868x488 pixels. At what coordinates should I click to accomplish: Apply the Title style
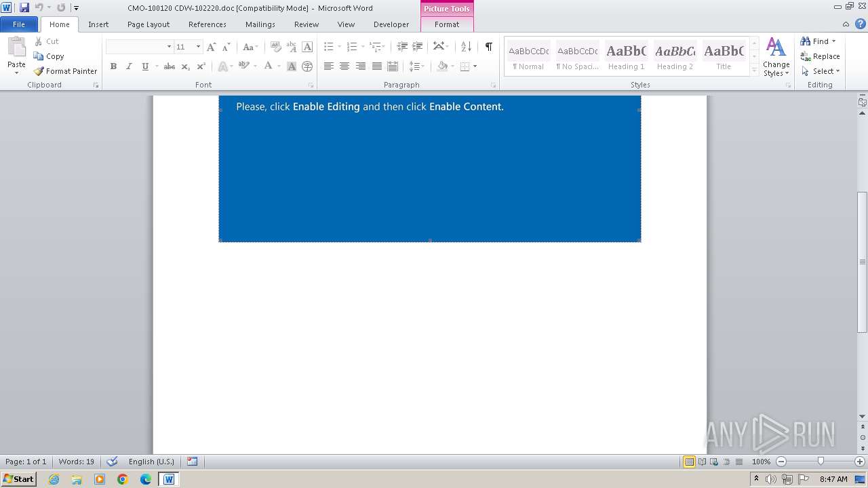point(724,56)
